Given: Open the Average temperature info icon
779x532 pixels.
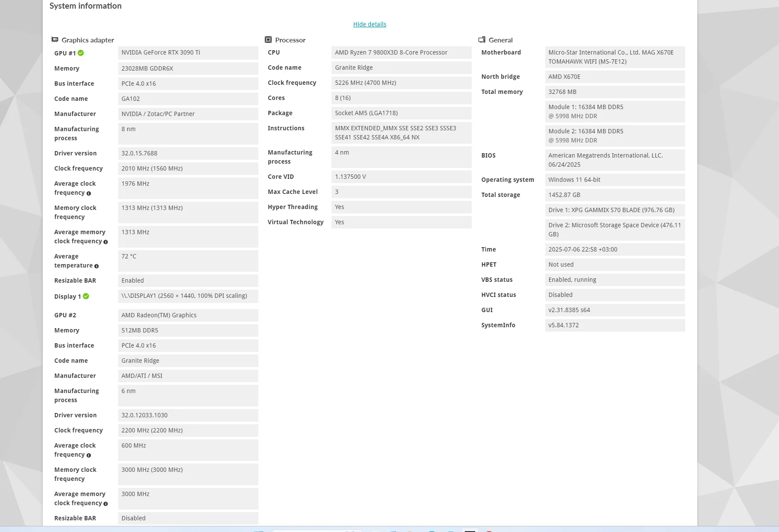Looking at the screenshot, I should [x=97, y=266].
